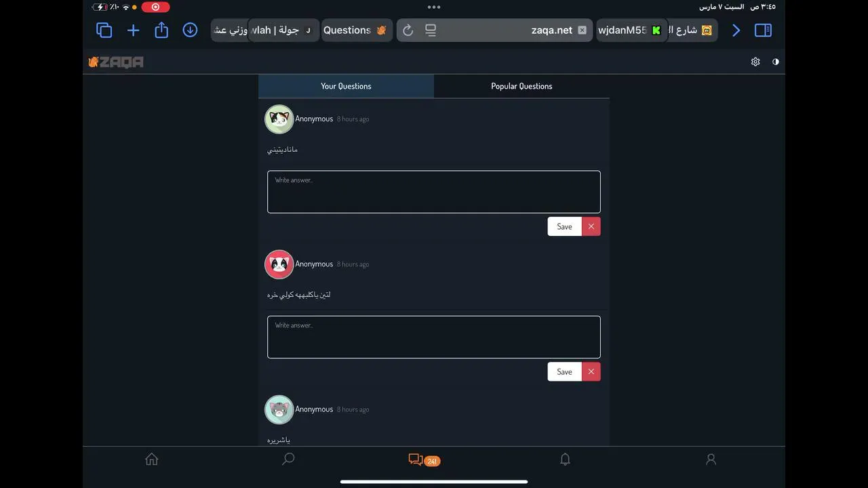
Task: Click answer box under مانادیتیني question
Action: pos(434,192)
